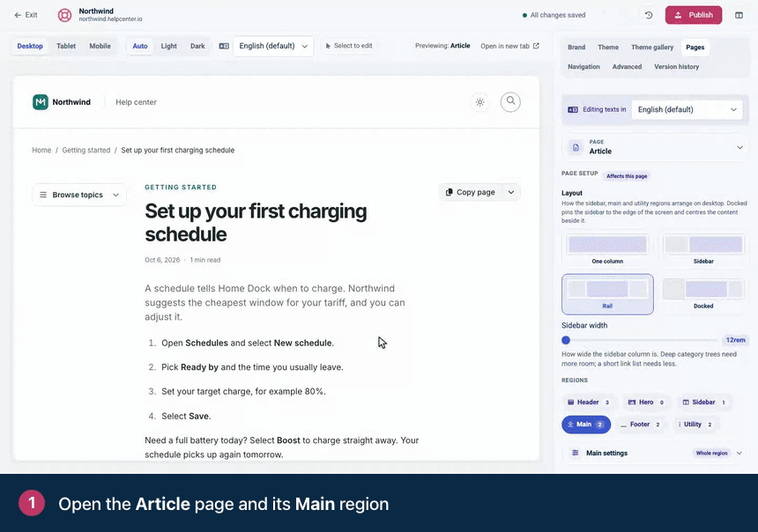Click the Browse topics hamburger icon
The image size is (758, 532).
[43, 195]
